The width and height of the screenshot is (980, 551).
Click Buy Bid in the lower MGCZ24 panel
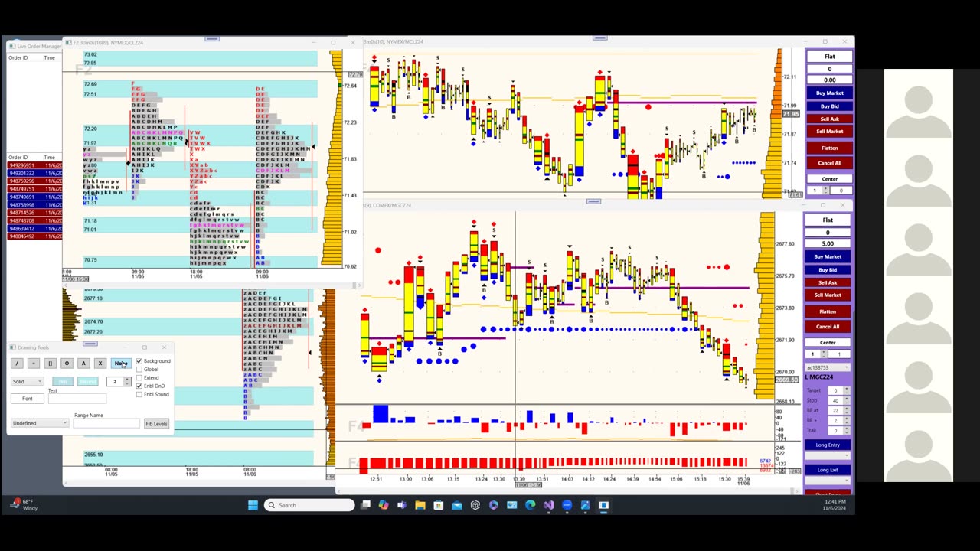point(828,270)
